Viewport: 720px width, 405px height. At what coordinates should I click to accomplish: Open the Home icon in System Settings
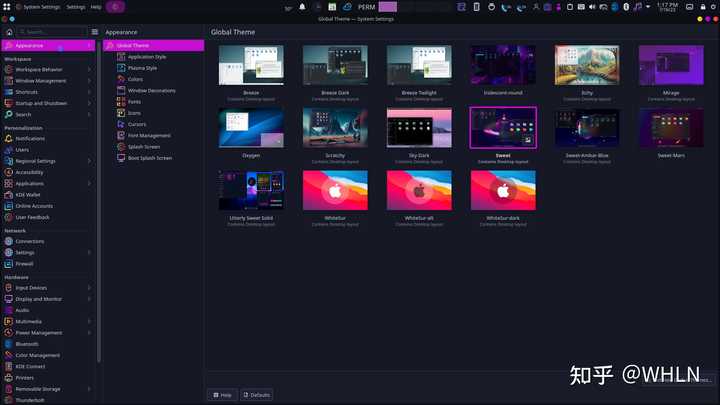point(9,32)
